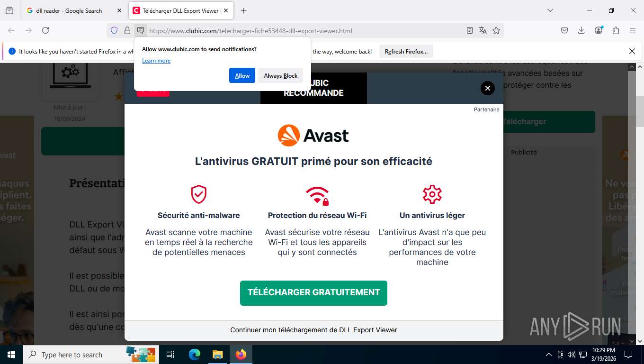Screen dimensions: 644x364
Task: Dismiss the Firefox refresh notification bar
Action: [632, 51]
